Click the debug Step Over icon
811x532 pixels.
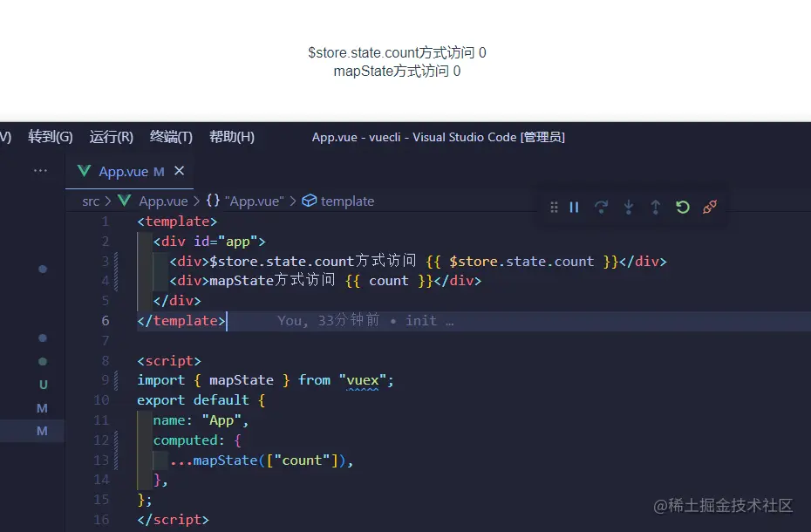(601, 207)
